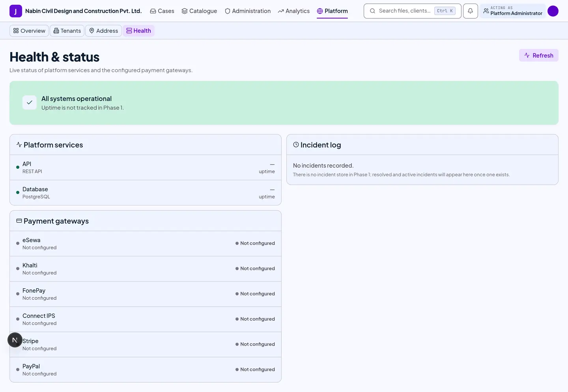Screen dimensions: 568x392
Task: Switch to the Address tab
Action: pos(103,31)
